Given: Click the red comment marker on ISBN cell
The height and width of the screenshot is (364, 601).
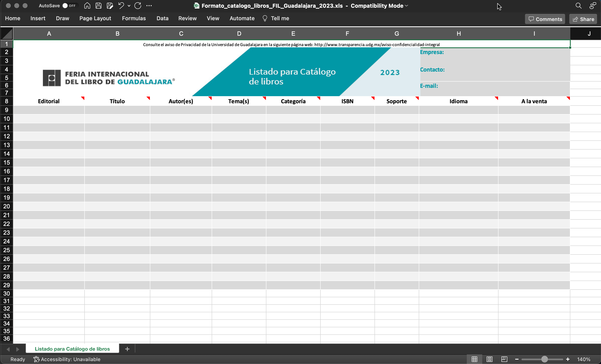Looking at the screenshot, I should (373, 98).
